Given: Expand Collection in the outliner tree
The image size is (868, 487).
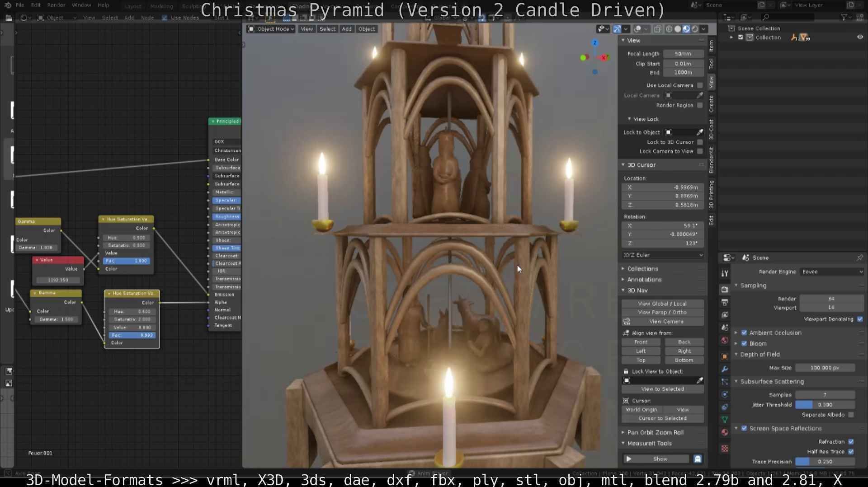Looking at the screenshot, I should (731, 37).
